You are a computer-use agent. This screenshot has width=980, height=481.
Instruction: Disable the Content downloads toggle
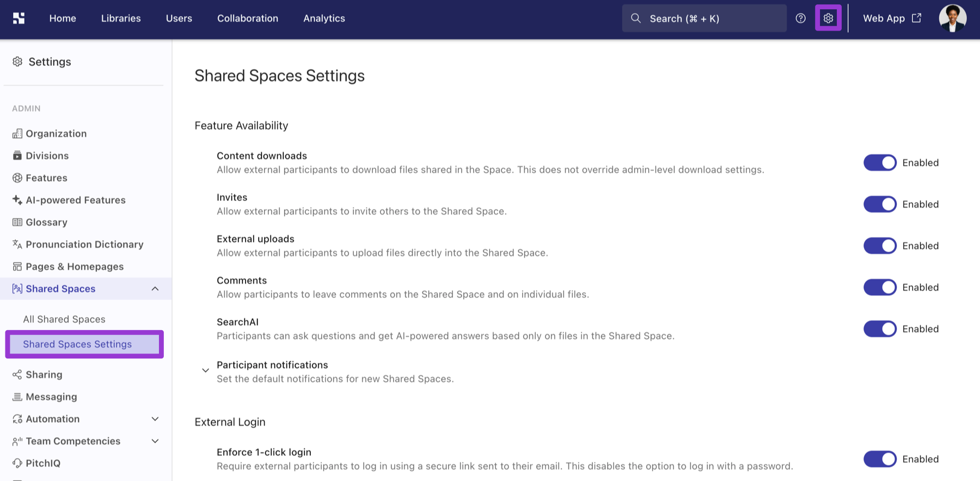(880, 162)
